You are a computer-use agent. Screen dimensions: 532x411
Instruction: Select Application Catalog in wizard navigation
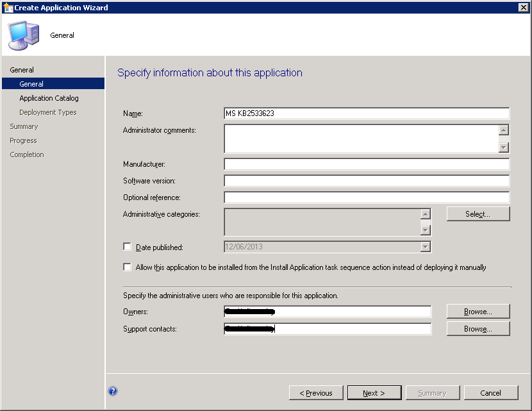pyautogui.click(x=49, y=98)
